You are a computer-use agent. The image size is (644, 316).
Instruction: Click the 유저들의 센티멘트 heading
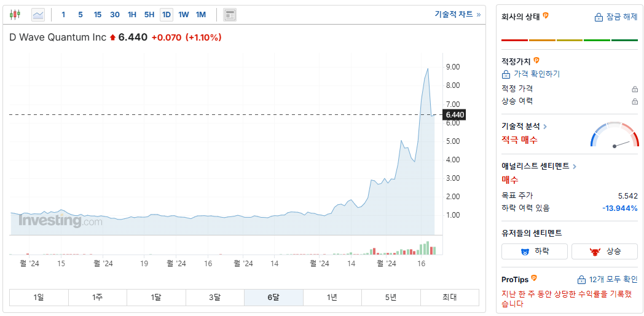[532, 233]
